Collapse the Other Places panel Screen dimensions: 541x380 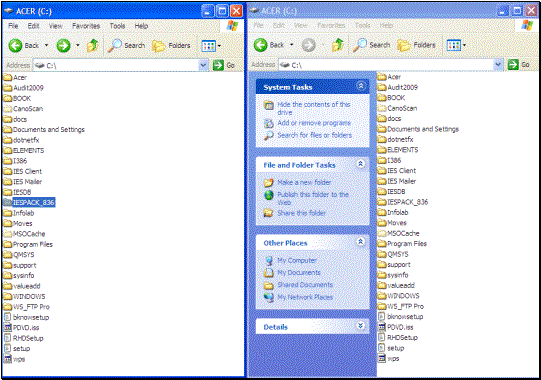(x=361, y=242)
